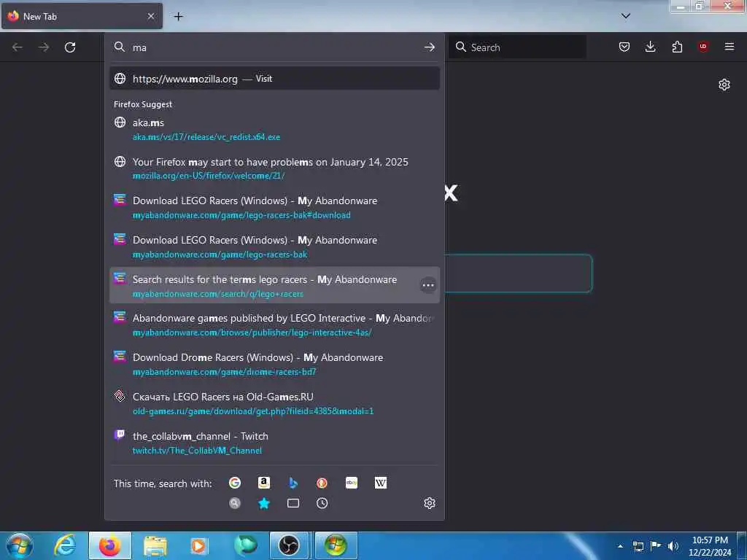Open the Download Drome Racers suggestion

click(274, 365)
